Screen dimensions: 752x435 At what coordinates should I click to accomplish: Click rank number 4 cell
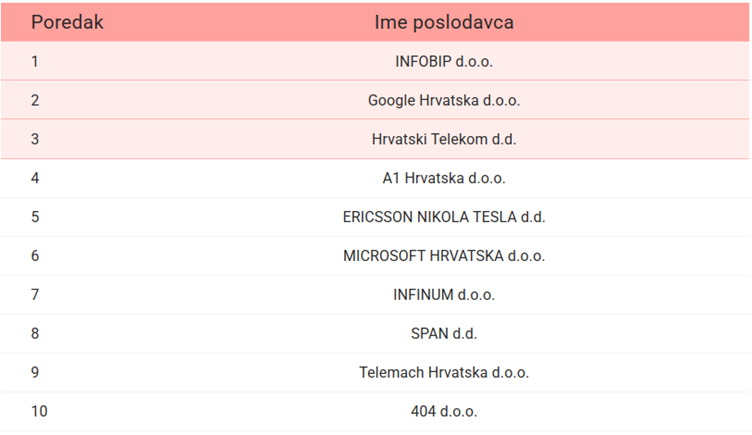click(35, 178)
